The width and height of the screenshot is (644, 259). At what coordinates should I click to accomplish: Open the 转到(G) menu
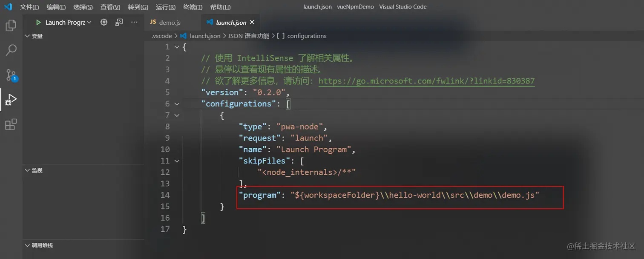[x=138, y=7]
